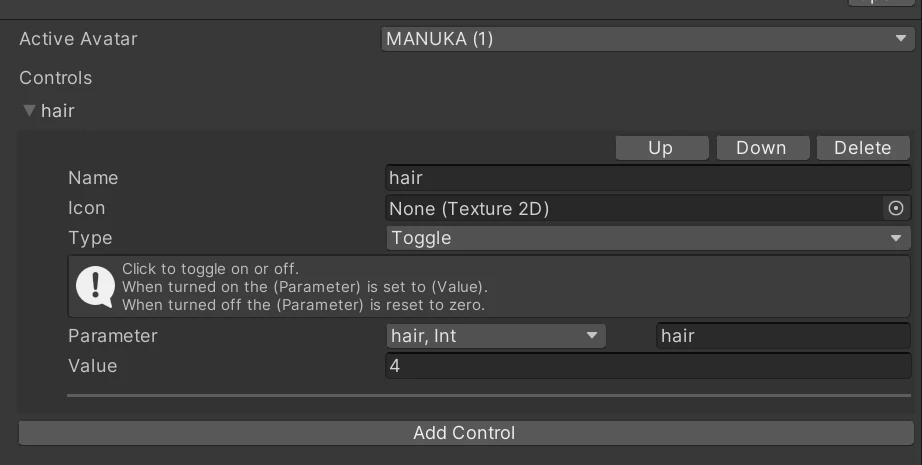This screenshot has height=465, width=922.
Task: Move the control Down
Action: click(x=761, y=148)
